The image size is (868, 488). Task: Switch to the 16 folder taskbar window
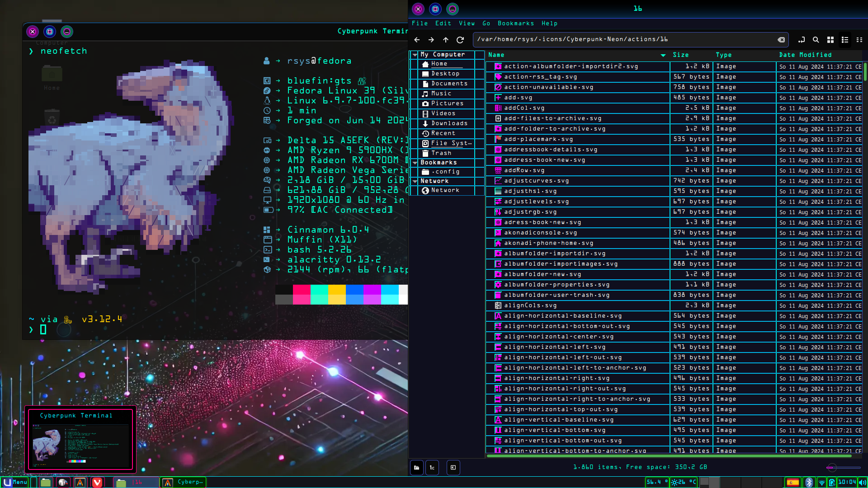136,482
